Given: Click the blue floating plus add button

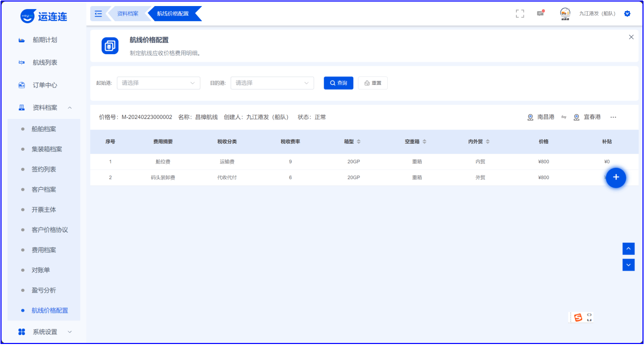Looking at the screenshot, I should tap(616, 178).
